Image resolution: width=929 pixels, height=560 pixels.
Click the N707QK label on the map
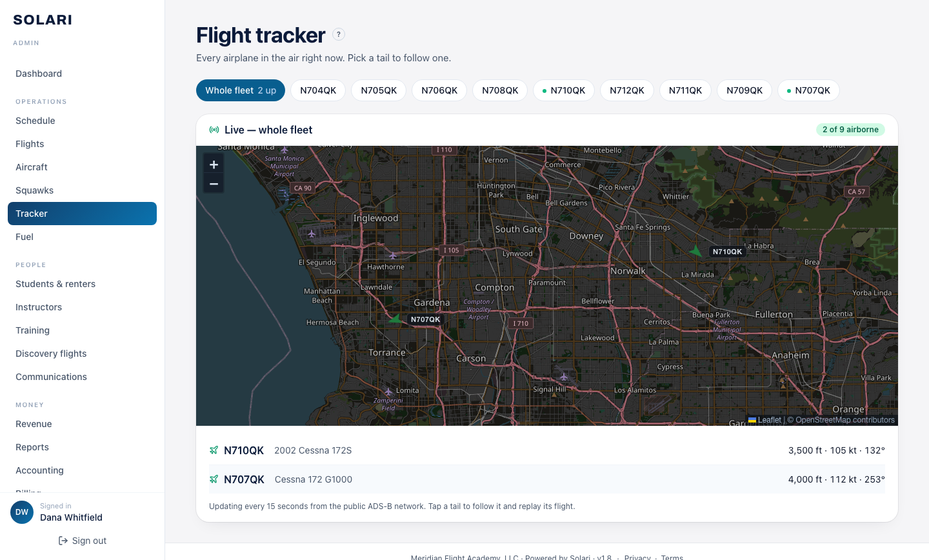[426, 319]
